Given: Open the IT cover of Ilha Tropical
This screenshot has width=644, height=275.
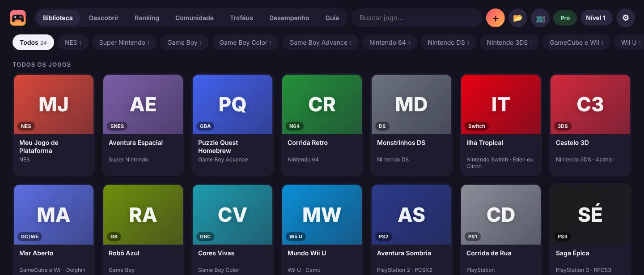Looking at the screenshot, I should [x=501, y=104].
